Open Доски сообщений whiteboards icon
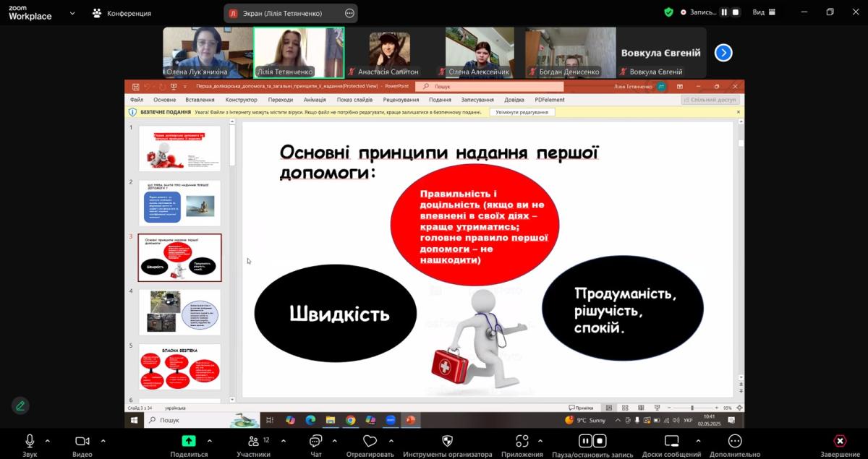 click(671, 442)
